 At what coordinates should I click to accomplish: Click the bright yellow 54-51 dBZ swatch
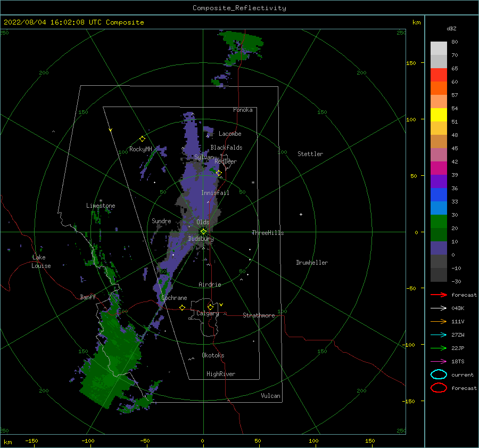click(x=439, y=115)
